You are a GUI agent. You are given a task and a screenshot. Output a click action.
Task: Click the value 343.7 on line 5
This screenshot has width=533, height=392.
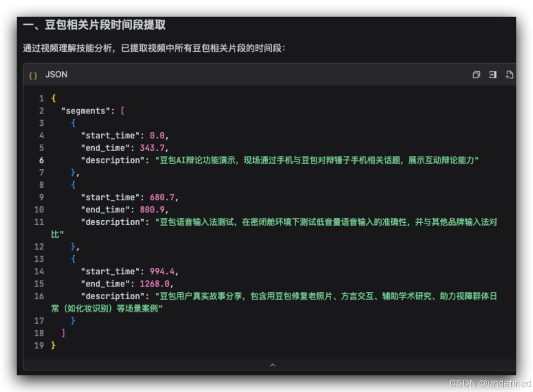coord(152,148)
